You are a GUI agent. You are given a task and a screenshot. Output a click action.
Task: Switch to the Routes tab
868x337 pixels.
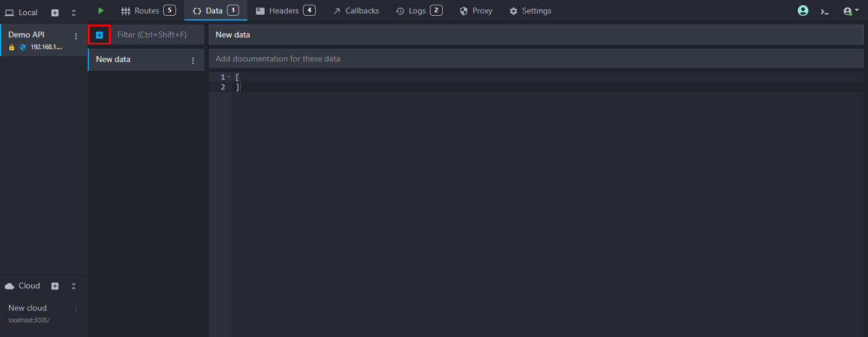[x=147, y=11]
